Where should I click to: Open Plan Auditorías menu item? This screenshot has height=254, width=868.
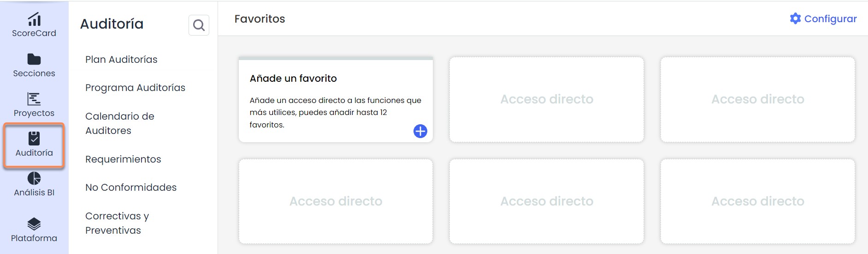[x=121, y=60]
